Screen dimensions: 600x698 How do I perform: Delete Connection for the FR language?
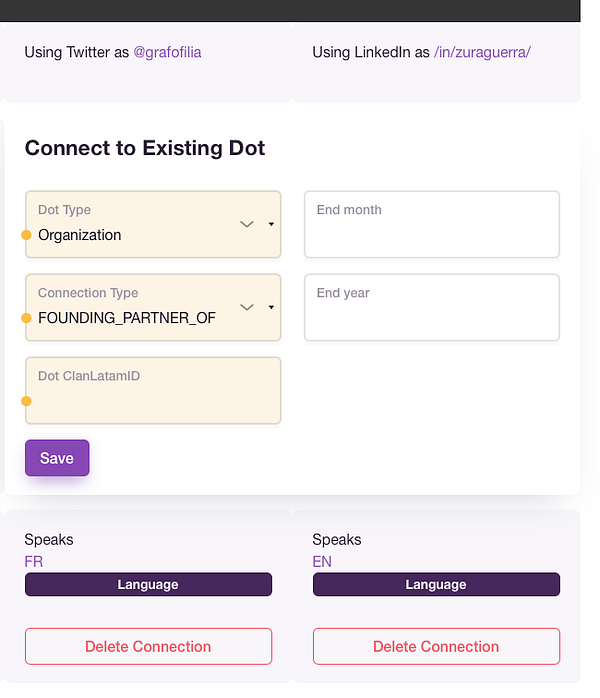(148, 646)
